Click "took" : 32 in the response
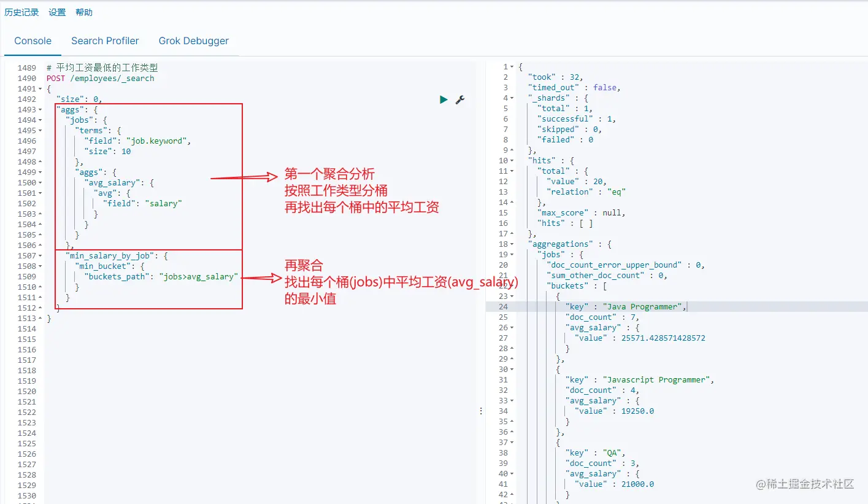This screenshot has width=868, height=504. 556,77
